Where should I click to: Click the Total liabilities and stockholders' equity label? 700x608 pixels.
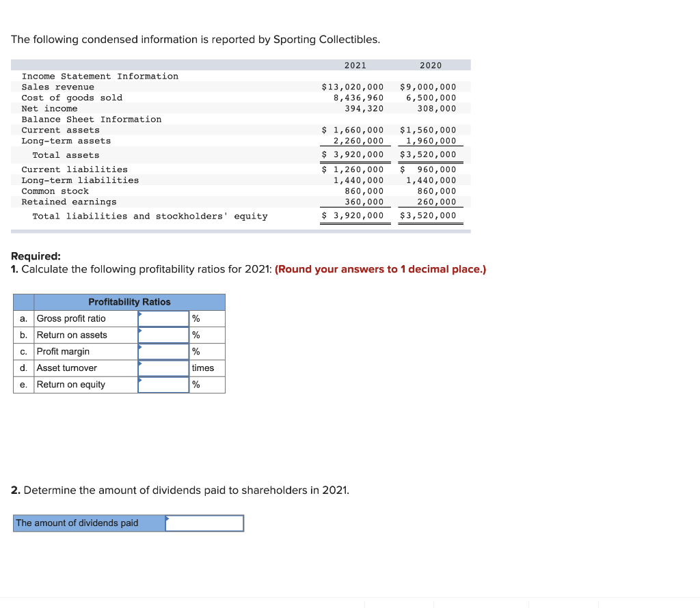(150, 217)
